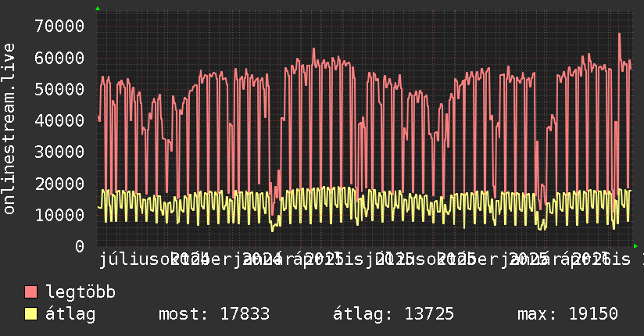This screenshot has height=336, width=644.
Task: Click the 10000 y-axis label
Action: [59, 215]
